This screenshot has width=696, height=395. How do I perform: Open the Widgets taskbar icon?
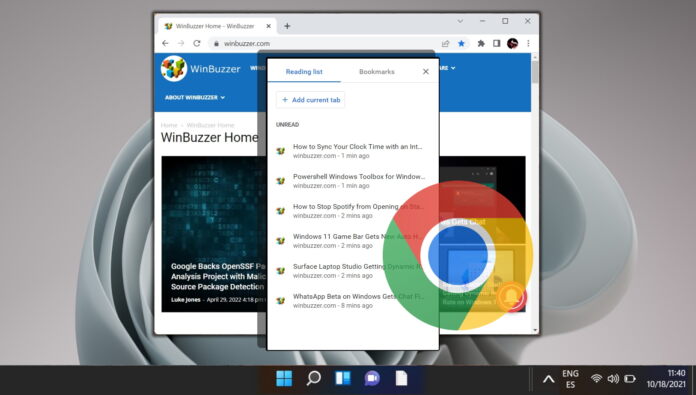(x=343, y=379)
